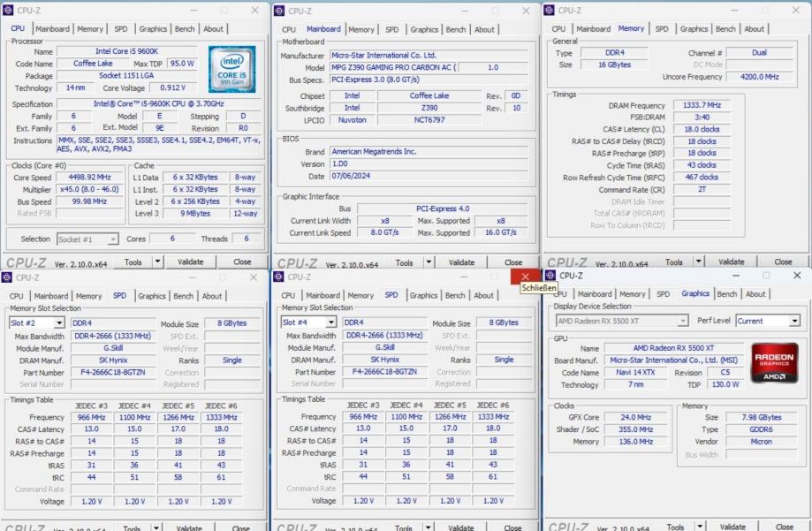Viewport: 812px width, 531px height.
Task: Click the Channel # value Dual
Action: tap(759, 52)
